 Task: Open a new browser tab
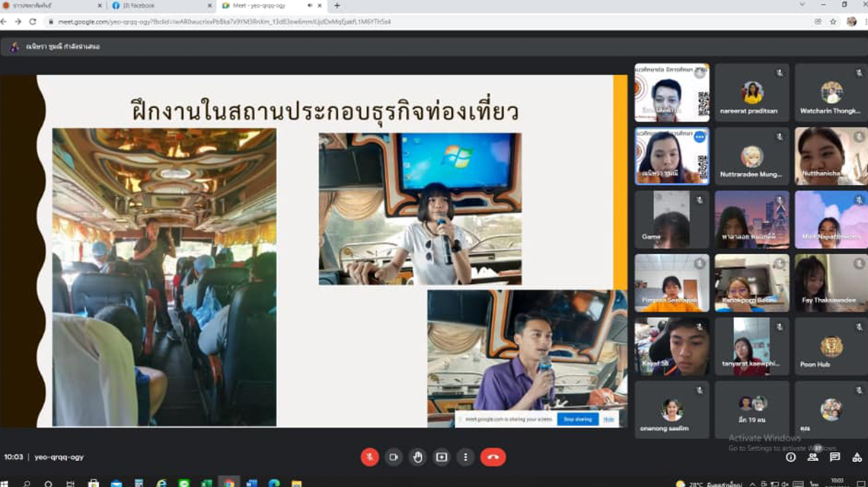point(337,5)
